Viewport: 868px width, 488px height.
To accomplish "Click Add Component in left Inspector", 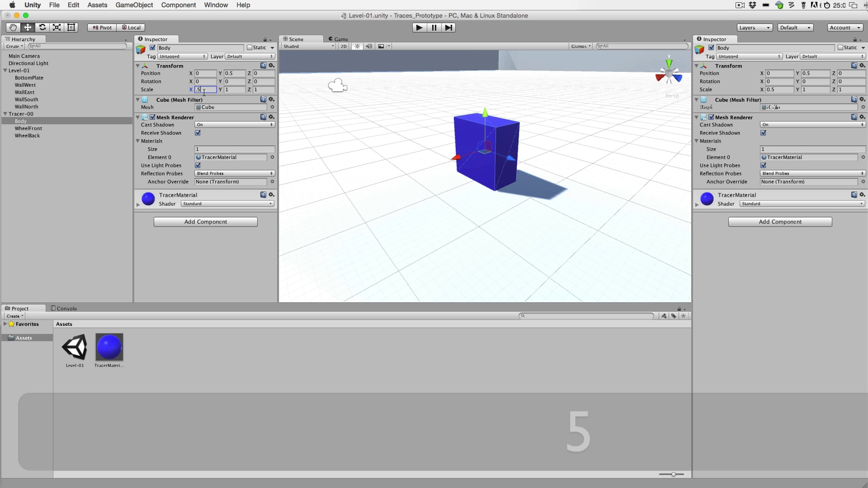I will pyautogui.click(x=205, y=222).
